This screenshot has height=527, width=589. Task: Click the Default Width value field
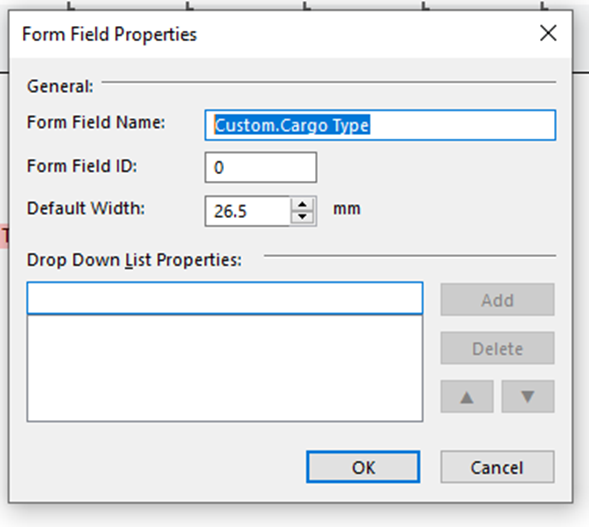pyautogui.click(x=248, y=211)
